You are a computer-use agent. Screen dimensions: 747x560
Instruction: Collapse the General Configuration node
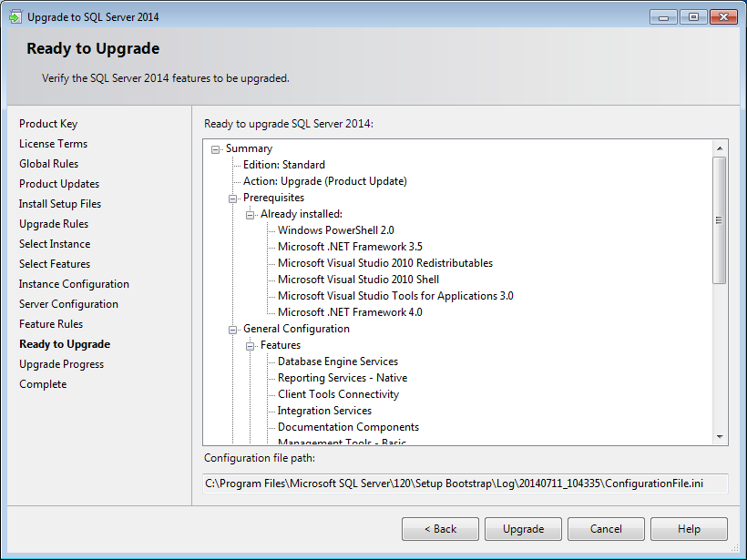point(232,330)
